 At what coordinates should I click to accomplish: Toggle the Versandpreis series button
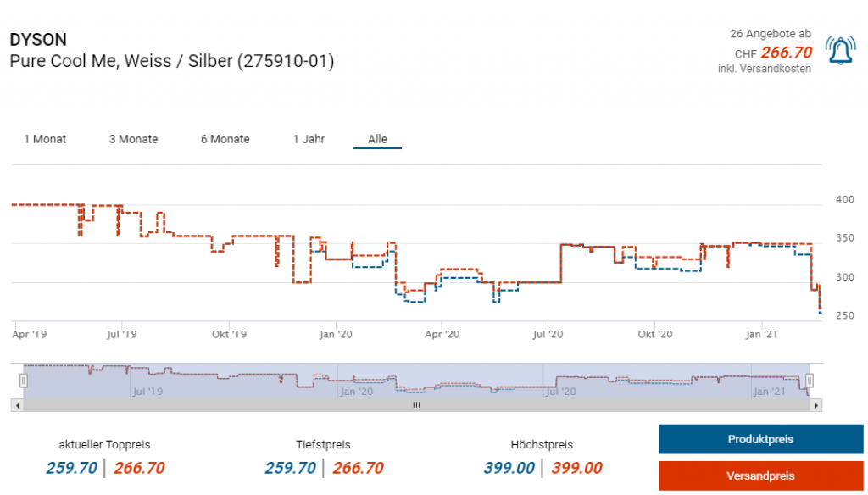click(x=760, y=476)
